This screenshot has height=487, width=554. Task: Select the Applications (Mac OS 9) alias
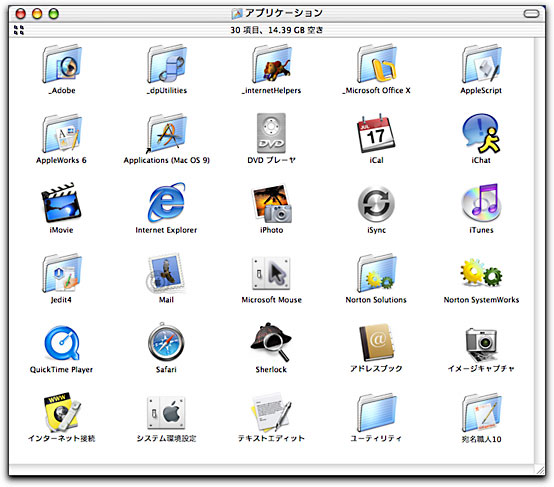click(x=167, y=134)
